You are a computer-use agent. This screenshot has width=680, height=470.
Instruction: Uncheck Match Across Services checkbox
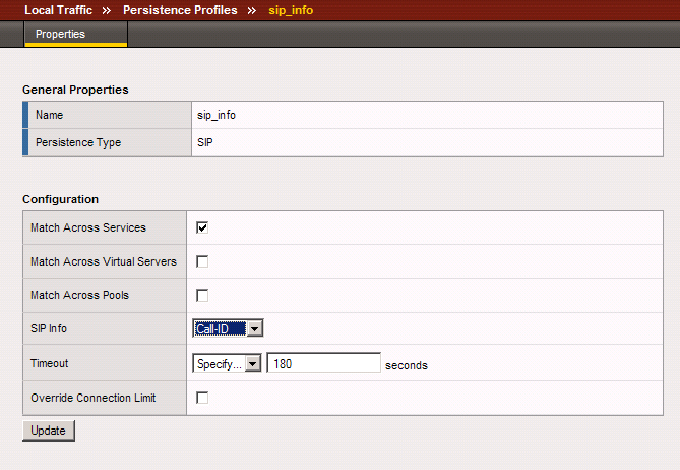click(x=202, y=228)
